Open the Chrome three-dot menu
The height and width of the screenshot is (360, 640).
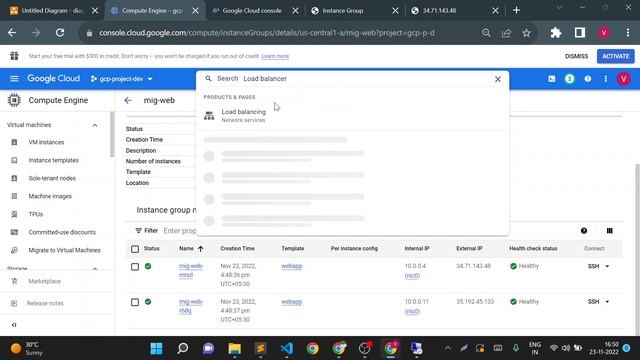tap(628, 33)
